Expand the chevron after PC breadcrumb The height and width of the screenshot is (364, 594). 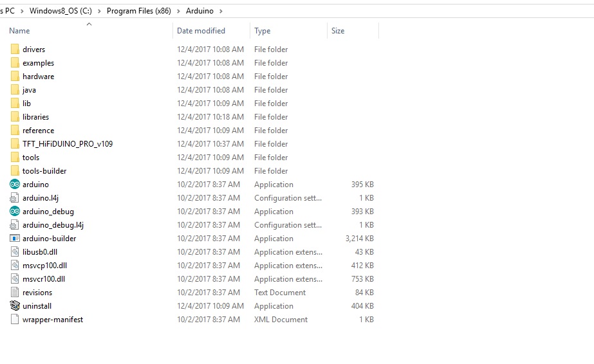[22, 11]
